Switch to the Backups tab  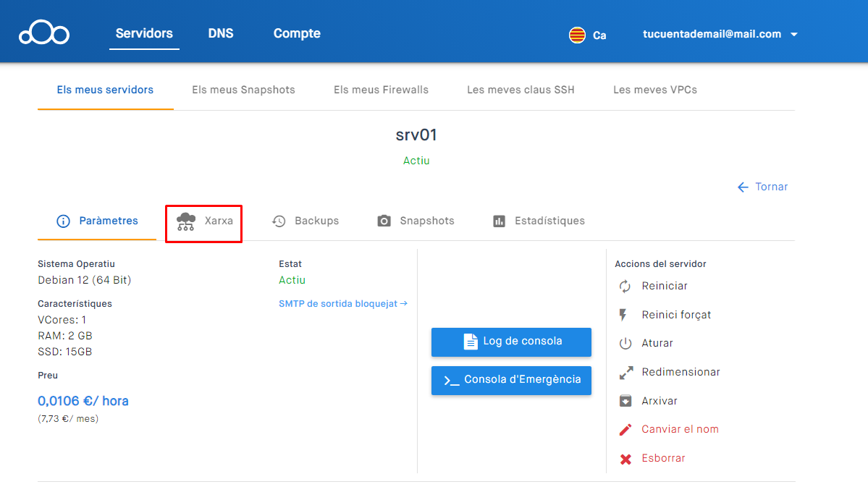point(306,221)
